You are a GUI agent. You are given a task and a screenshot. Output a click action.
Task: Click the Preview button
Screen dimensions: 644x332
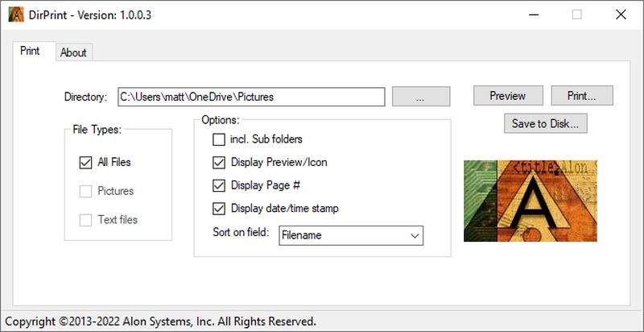pyautogui.click(x=508, y=96)
